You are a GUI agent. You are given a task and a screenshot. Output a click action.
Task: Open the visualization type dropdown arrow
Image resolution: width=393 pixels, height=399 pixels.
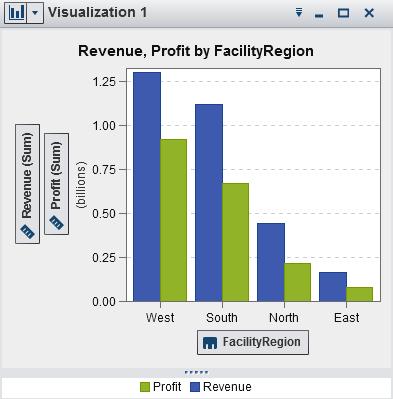[35, 13]
